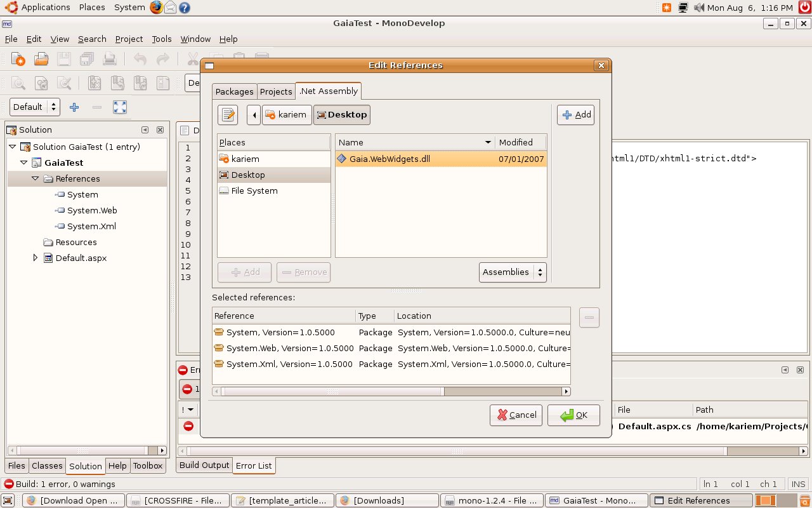
Task: Open the mail envelope launcher in top panel
Action: 170,8
